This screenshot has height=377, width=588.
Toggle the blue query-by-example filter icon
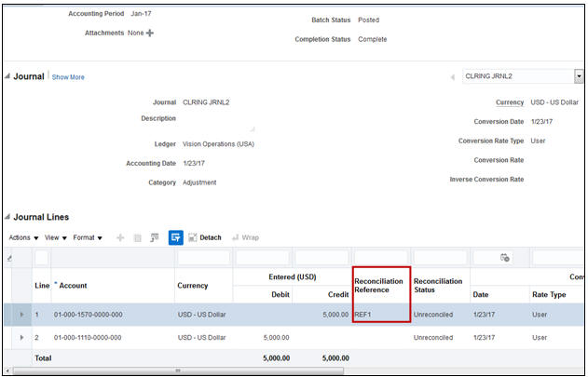pyautogui.click(x=175, y=237)
